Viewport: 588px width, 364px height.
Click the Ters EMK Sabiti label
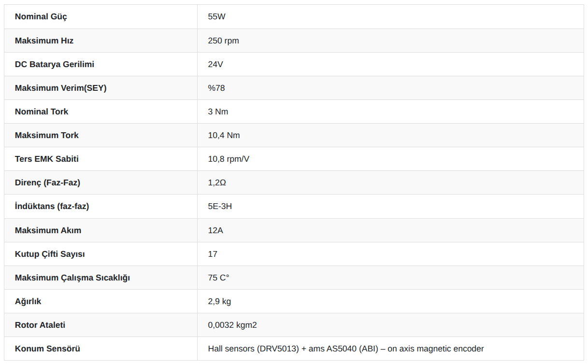47,159
